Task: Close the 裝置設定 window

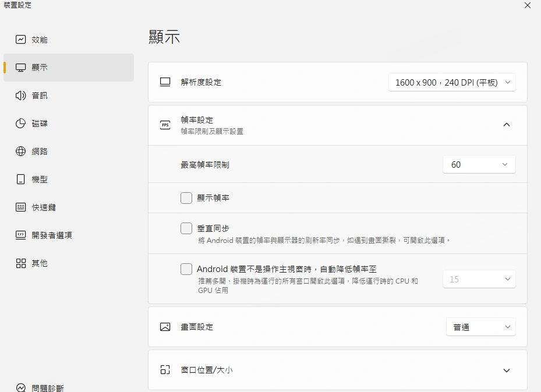Action: (x=528, y=5)
